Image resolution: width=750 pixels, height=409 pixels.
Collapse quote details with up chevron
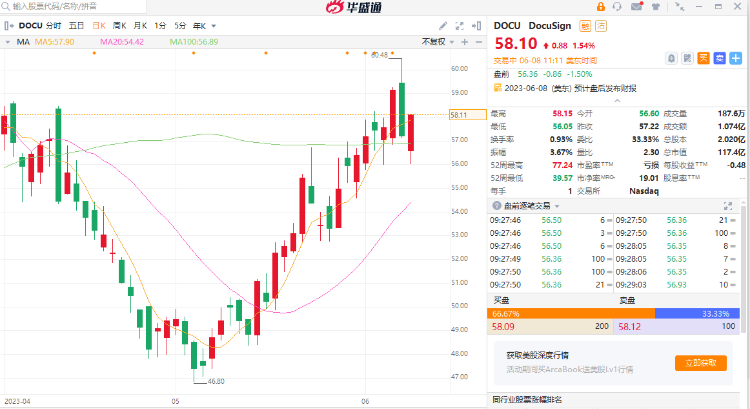coord(617,100)
